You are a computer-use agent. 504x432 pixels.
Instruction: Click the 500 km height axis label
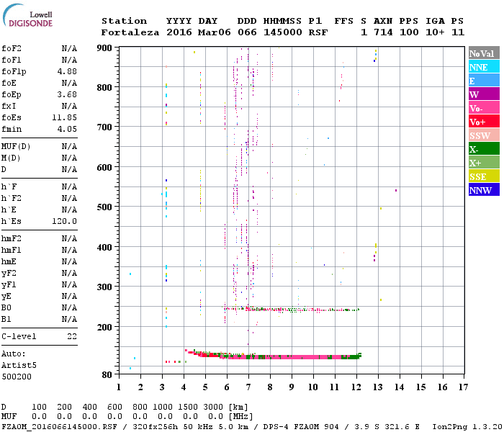click(104, 207)
